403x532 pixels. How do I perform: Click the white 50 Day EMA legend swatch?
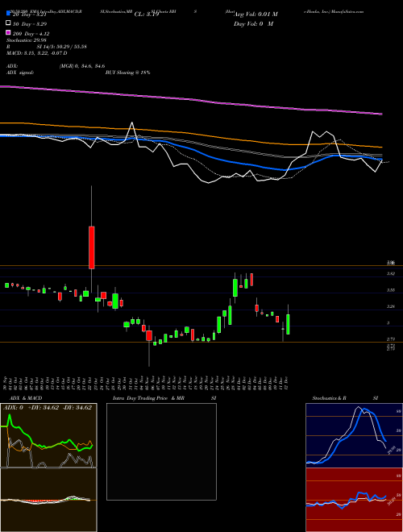tap(8, 23)
